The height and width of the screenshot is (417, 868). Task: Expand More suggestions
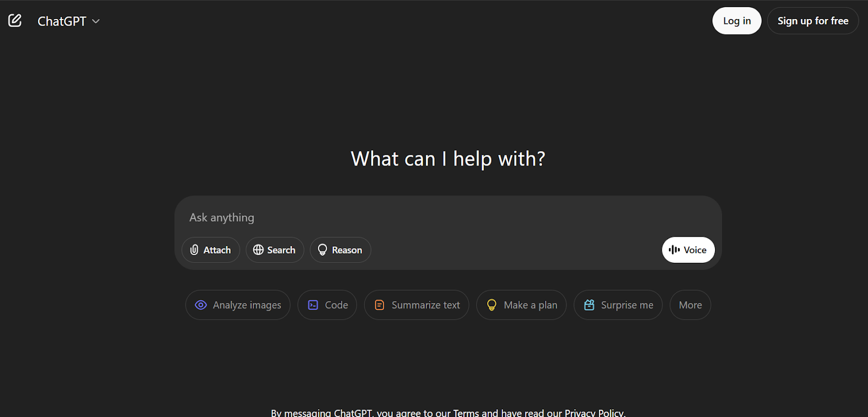pyautogui.click(x=690, y=305)
